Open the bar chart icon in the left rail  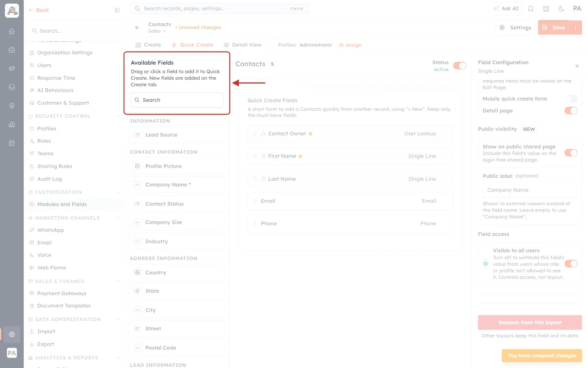pyautogui.click(x=12, y=124)
